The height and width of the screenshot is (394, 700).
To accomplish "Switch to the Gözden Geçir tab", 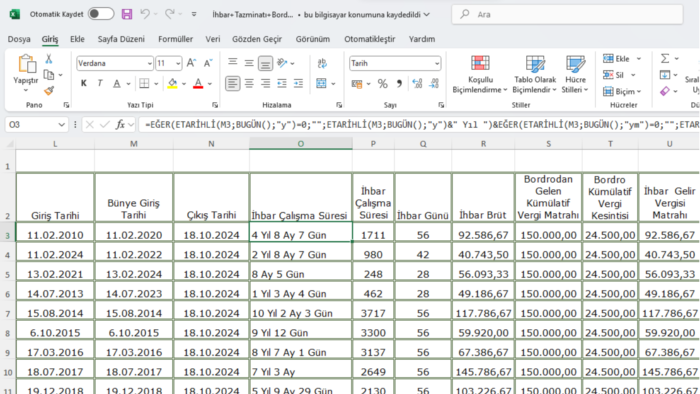I will point(257,39).
